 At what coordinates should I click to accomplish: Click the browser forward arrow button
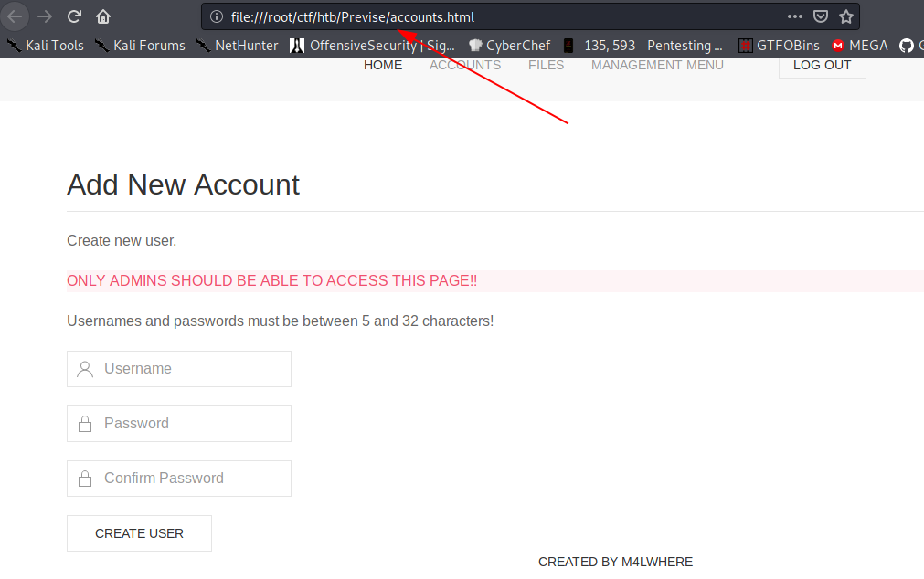[46, 16]
